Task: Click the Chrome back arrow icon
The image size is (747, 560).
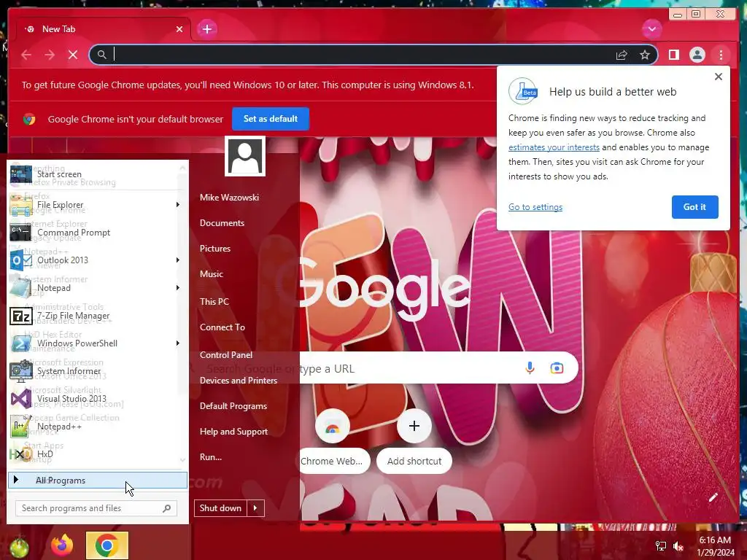Action: tap(26, 55)
